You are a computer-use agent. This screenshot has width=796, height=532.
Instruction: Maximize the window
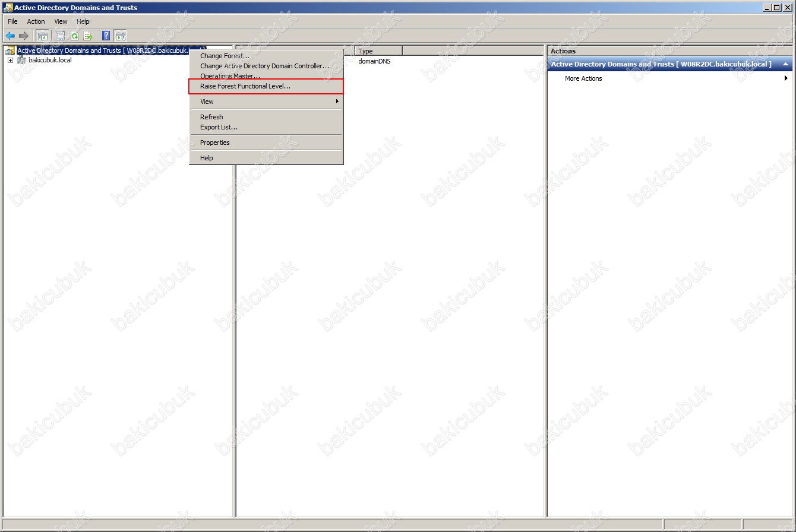click(777, 8)
